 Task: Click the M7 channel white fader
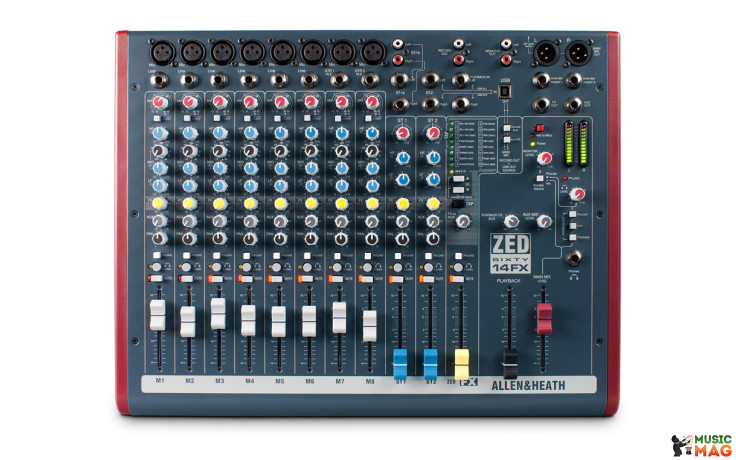(x=339, y=317)
